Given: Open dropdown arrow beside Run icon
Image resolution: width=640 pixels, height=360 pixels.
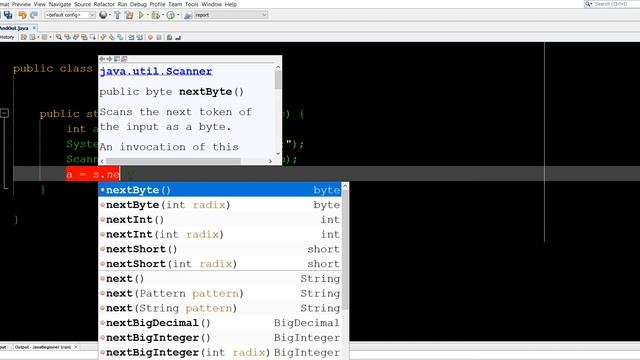Looking at the screenshot, I should tap(148, 15).
